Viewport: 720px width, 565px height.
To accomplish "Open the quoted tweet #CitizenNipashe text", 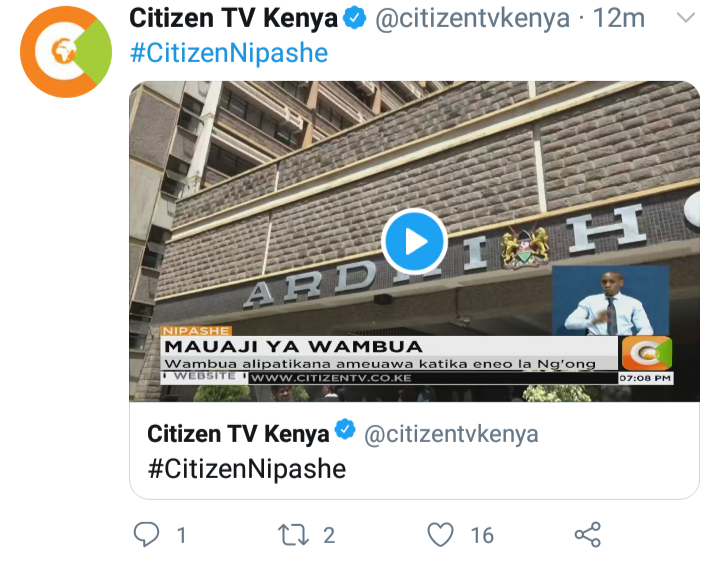I will coord(247,469).
